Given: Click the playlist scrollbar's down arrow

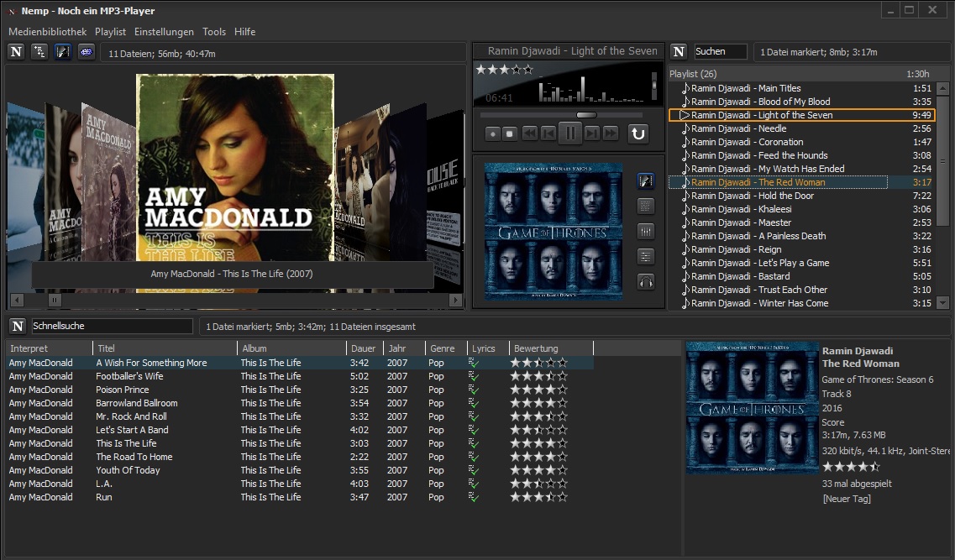Looking at the screenshot, I should (942, 302).
